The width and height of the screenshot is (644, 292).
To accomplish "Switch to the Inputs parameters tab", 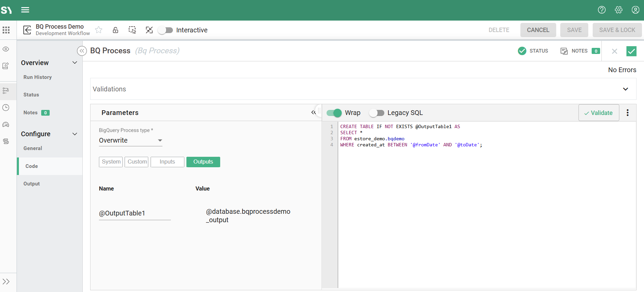I will (167, 162).
